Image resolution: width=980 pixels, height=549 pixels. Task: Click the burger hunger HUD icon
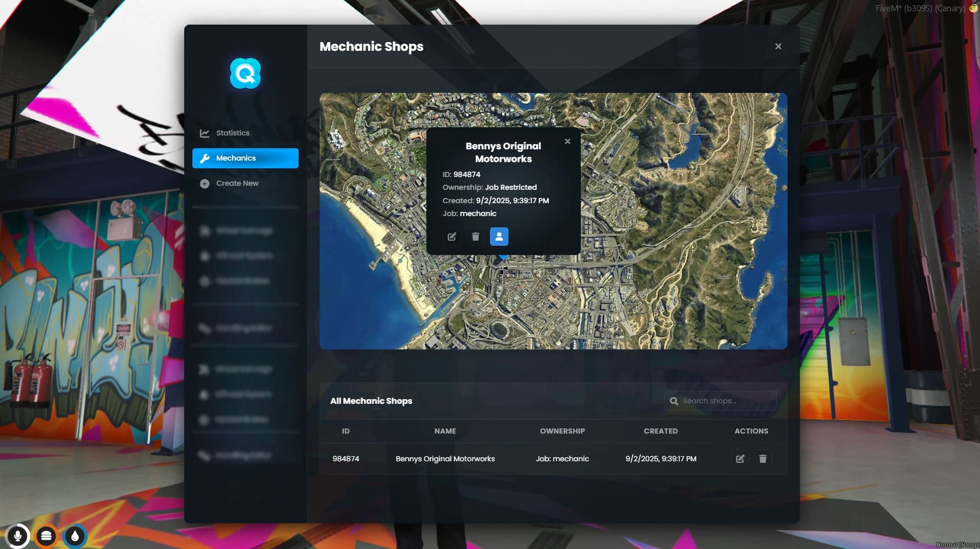point(46,536)
